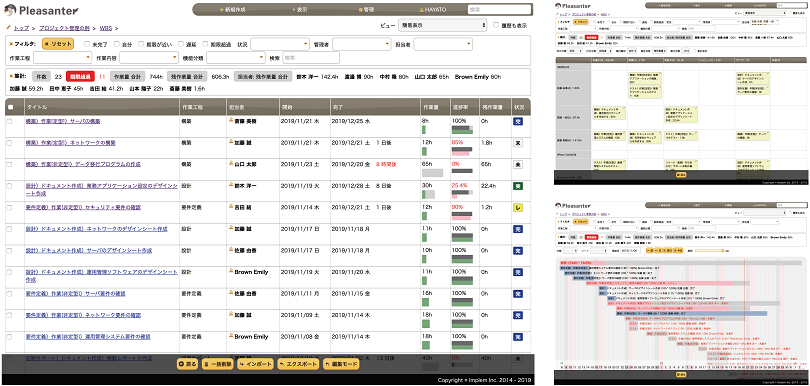This screenshot has width=810, height=386.
Task: Click the 集計 section icon
Action: tap(10, 76)
